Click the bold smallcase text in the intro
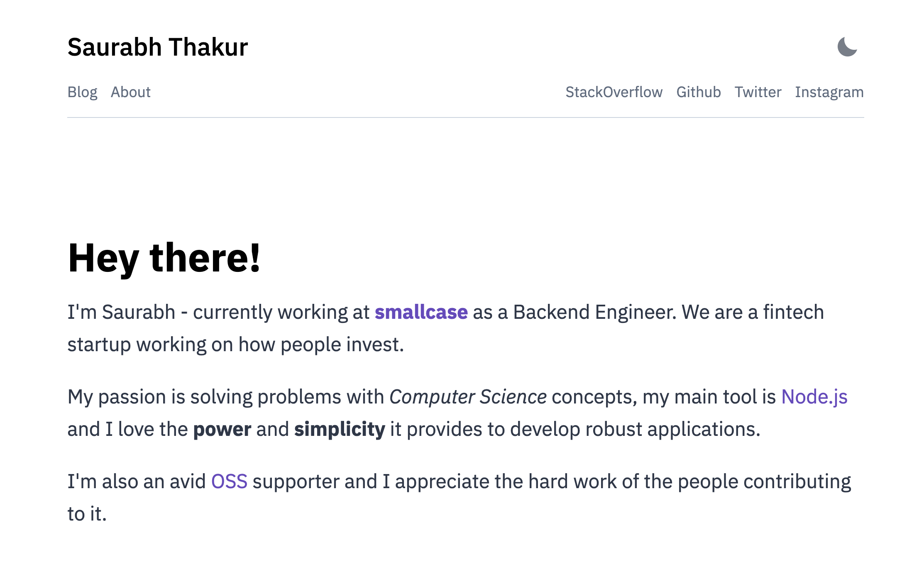This screenshot has height=582, width=924. 421,311
